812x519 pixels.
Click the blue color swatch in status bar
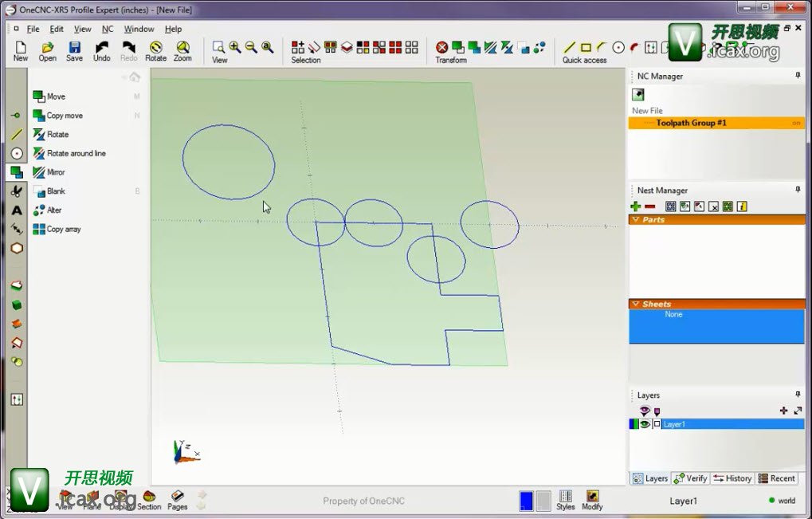coord(526,501)
